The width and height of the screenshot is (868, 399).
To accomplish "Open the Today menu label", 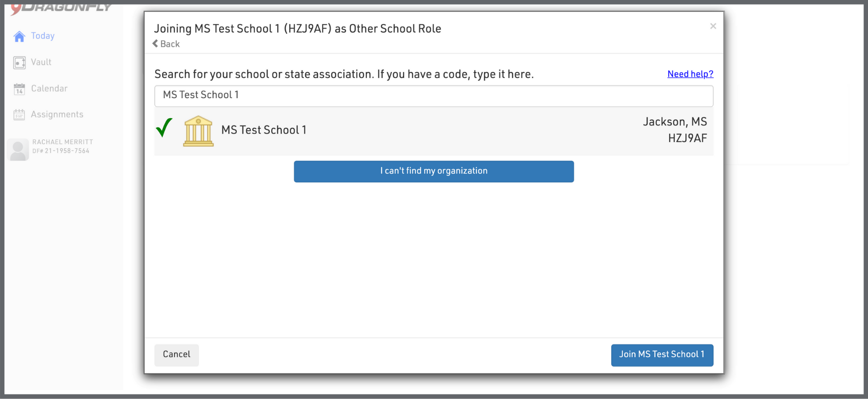I will coord(43,36).
